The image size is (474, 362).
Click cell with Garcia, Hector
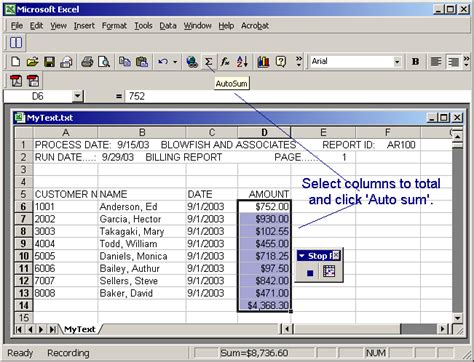pos(142,219)
